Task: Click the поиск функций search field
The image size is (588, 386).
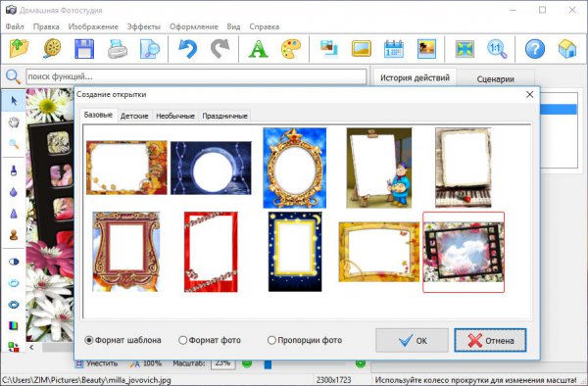Action: click(196, 76)
